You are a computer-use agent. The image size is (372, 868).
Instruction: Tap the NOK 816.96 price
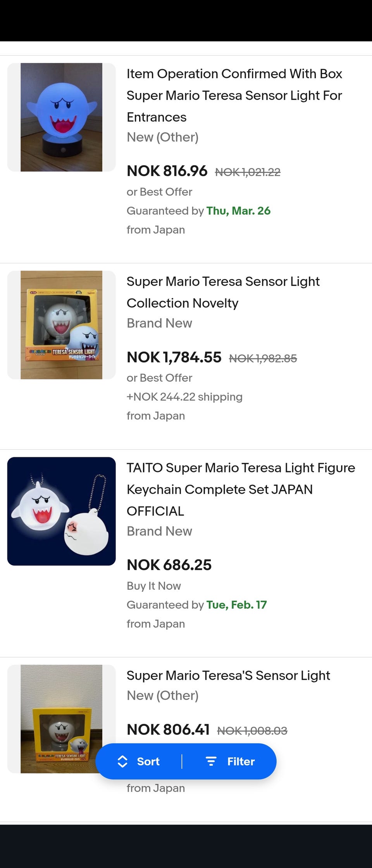pos(167,171)
